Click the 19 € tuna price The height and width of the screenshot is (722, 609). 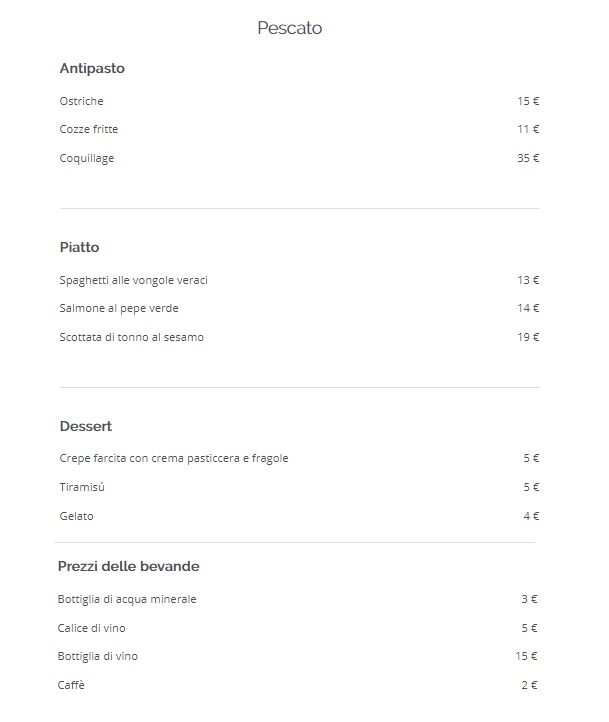[x=528, y=337]
